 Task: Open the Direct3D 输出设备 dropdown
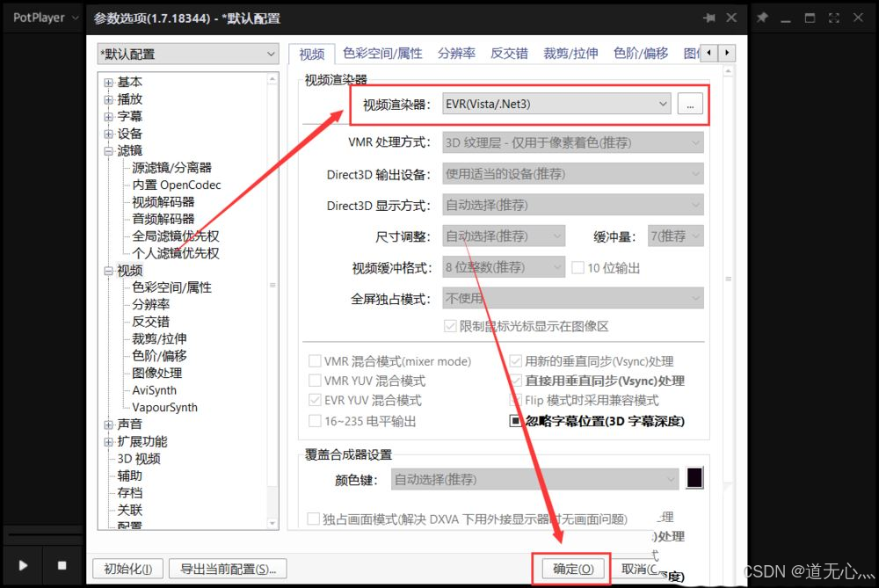[x=572, y=174]
